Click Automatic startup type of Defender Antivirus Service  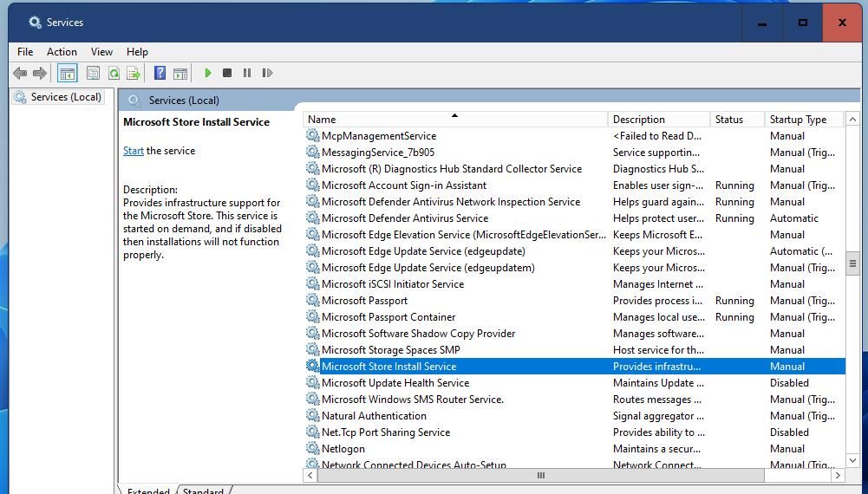coord(793,218)
